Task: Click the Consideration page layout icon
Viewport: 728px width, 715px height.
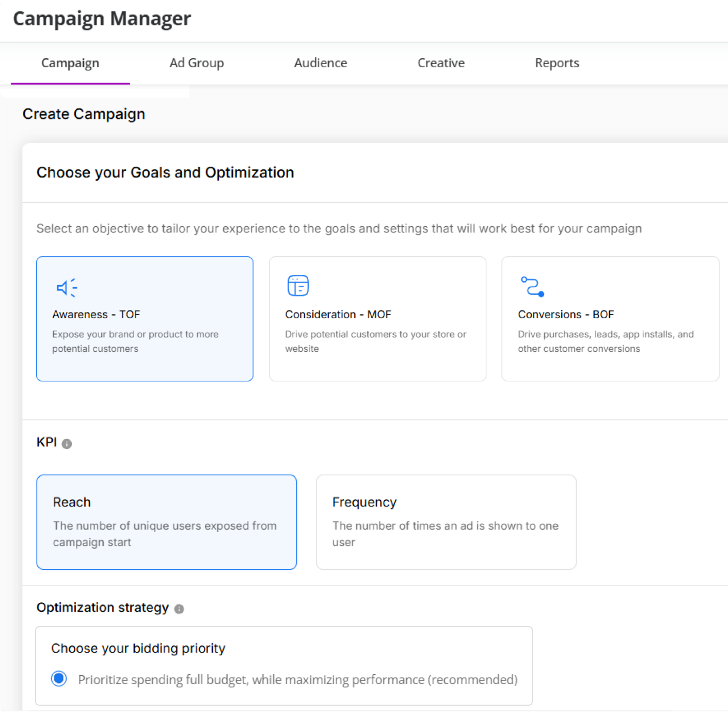Action: pyautogui.click(x=298, y=286)
